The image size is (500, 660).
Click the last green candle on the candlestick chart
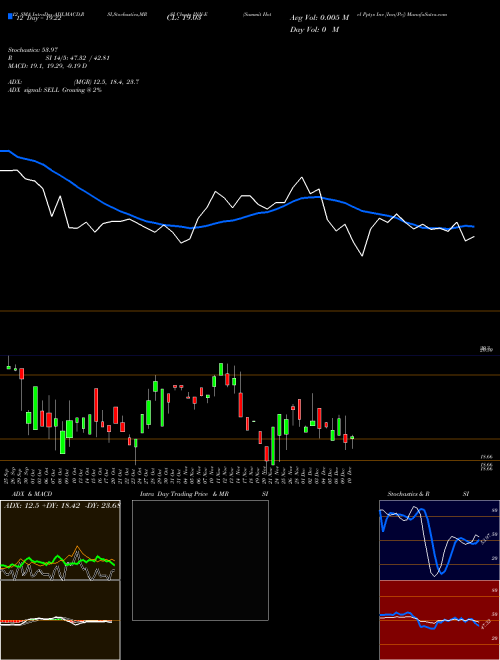[352, 438]
